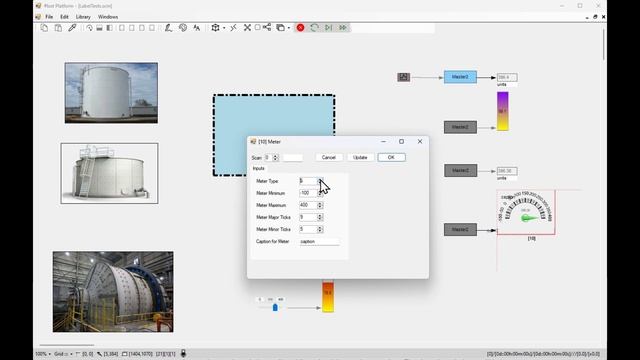Click the green reset loop icon
Image resolution: width=640 pixels, height=360 pixels.
[314, 28]
